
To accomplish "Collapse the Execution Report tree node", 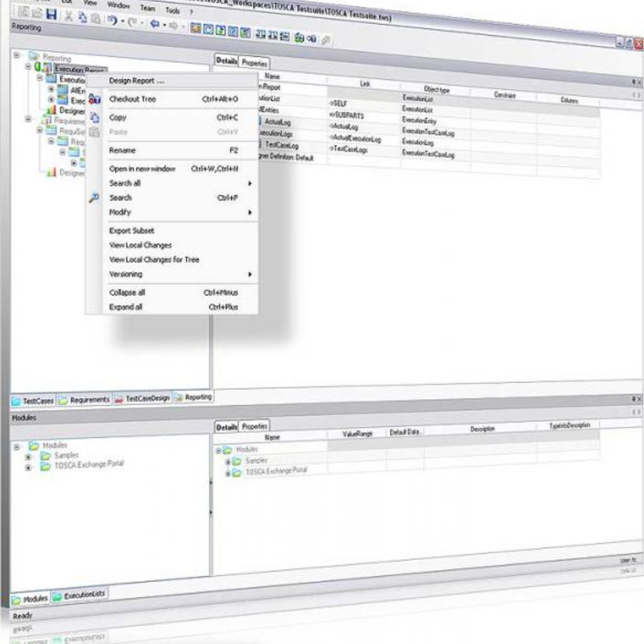I will pyautogui.click(x=28, y=66).
